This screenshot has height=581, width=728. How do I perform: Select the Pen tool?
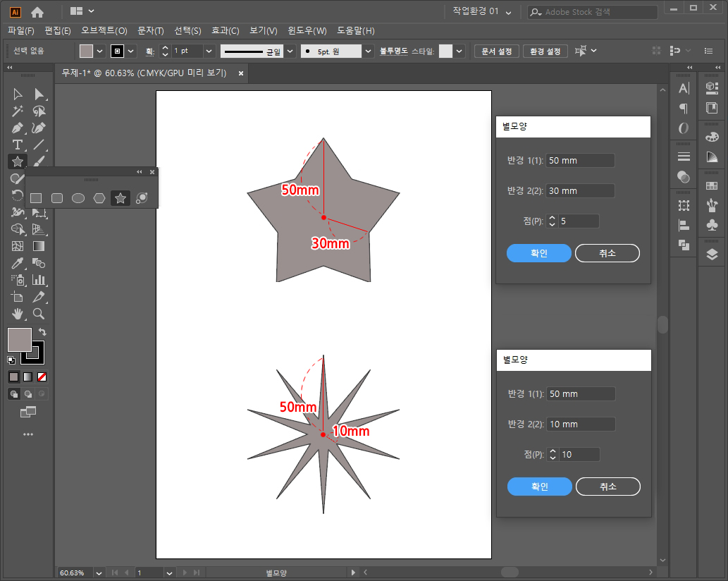coord(18,128)
